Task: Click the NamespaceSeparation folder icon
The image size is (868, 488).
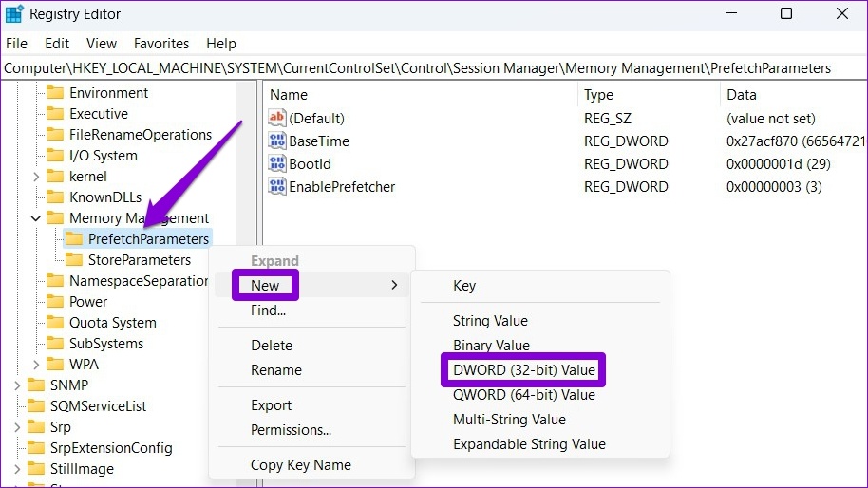Action: [x=55, y=280]
